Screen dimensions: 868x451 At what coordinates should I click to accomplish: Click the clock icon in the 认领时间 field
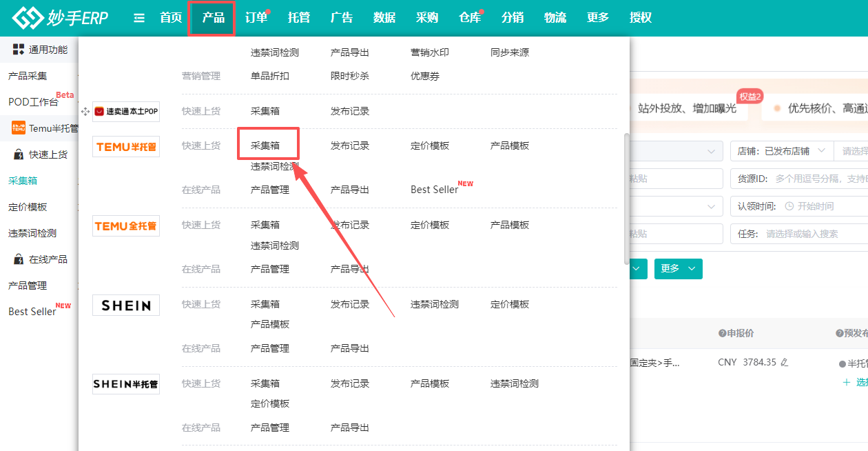(x=789, y=206)
